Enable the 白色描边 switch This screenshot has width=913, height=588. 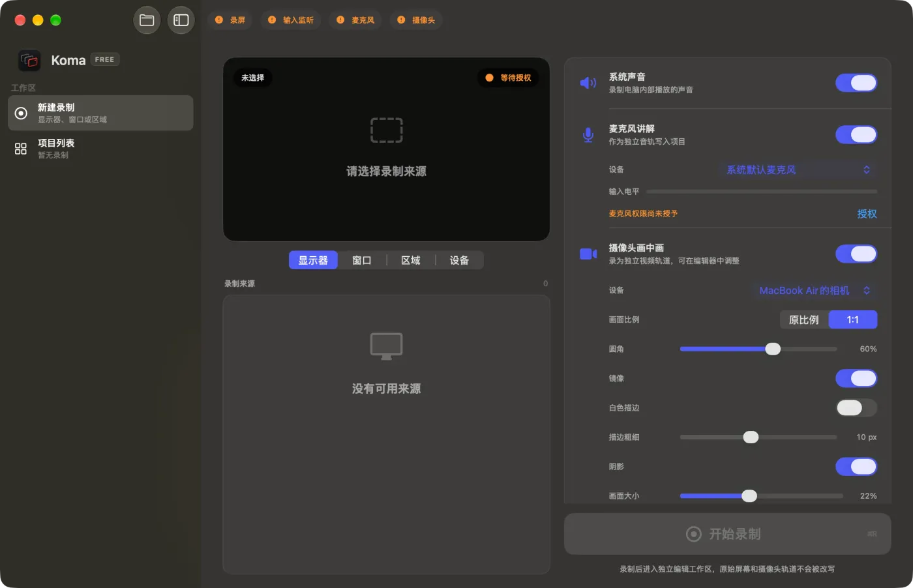(x=856, y=408)
